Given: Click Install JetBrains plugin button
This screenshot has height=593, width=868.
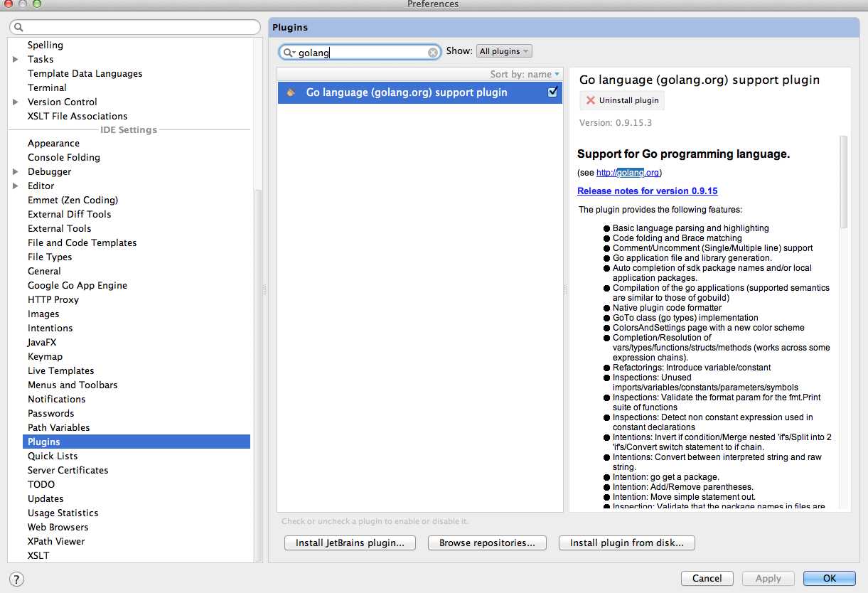Looking at the screenshot, I should coord(350,543).
